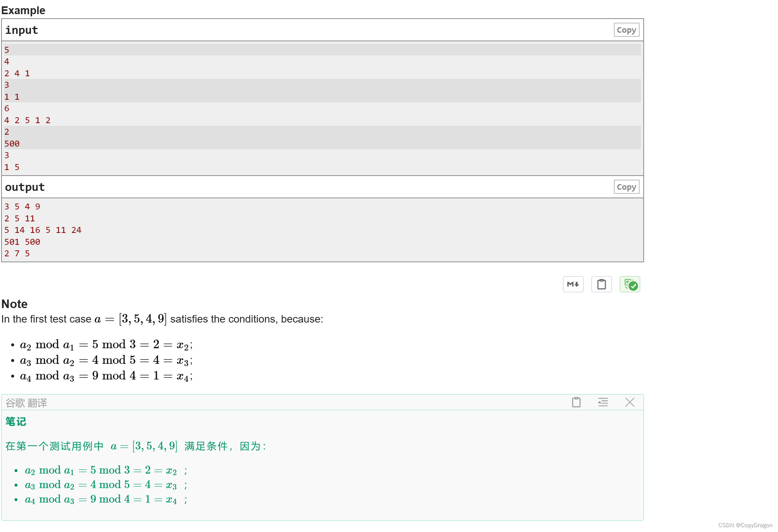Click the green translation verified icon

click(x=630, y=284)
